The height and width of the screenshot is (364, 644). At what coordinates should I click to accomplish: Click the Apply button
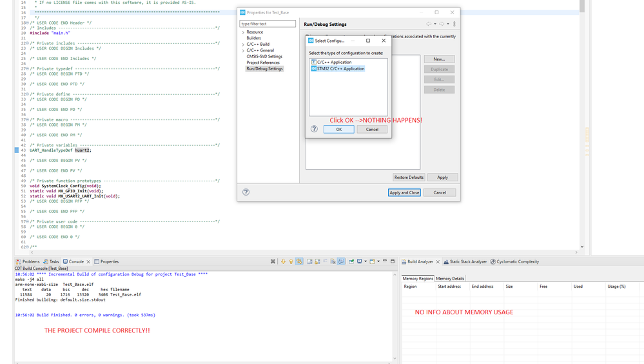pyautogui.click(x=442, y=177)
